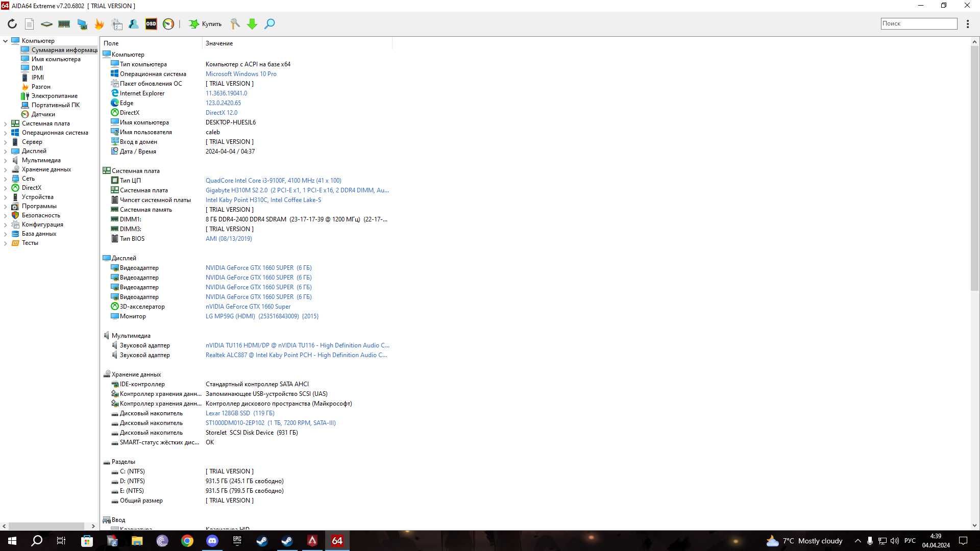Click the keys license toolbar icon
The height and width of the screenshot is (551, 980).
[x=235, y=23]
